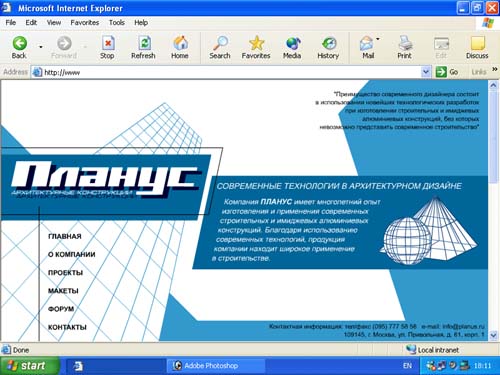Expand the address bar dropdown arrow

pyautogui.click(x=426, y=72)
